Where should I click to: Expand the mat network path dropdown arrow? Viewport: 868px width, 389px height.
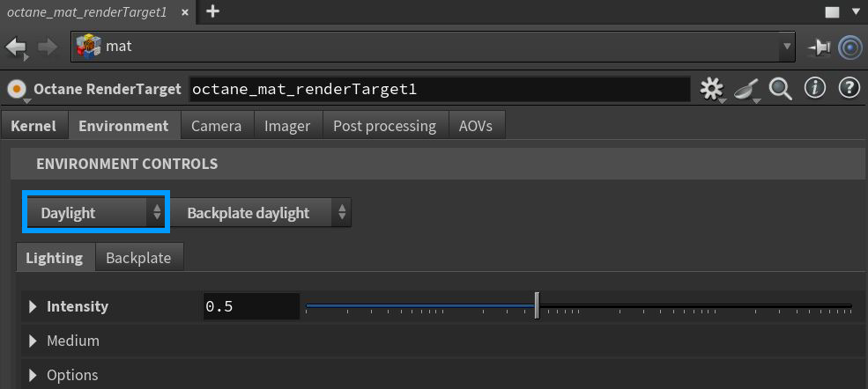[786, 47]
